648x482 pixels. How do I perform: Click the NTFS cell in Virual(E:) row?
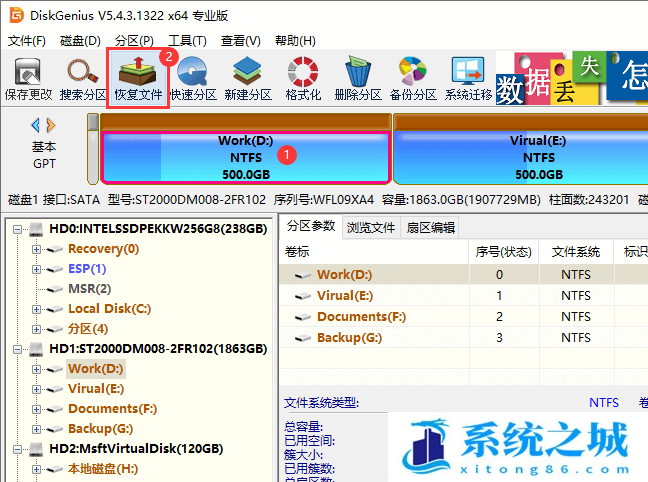(x=576, y=296)
